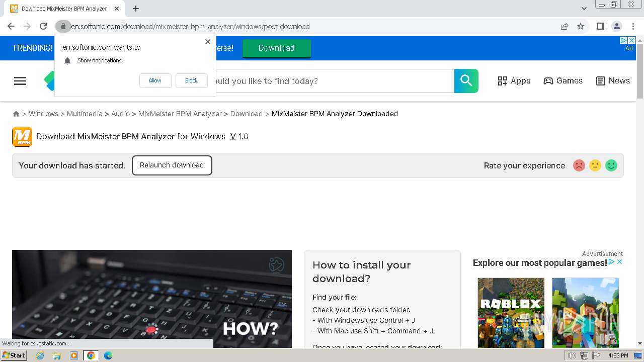Go to home breadcrumb icon
644x362 pixels.
[16, 114]
